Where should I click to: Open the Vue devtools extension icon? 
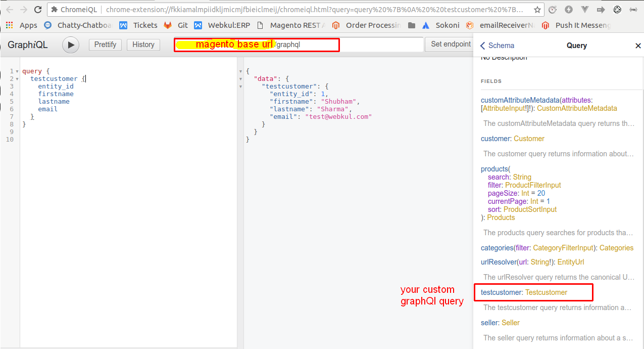pyautogui.click(x=584, y=10)
